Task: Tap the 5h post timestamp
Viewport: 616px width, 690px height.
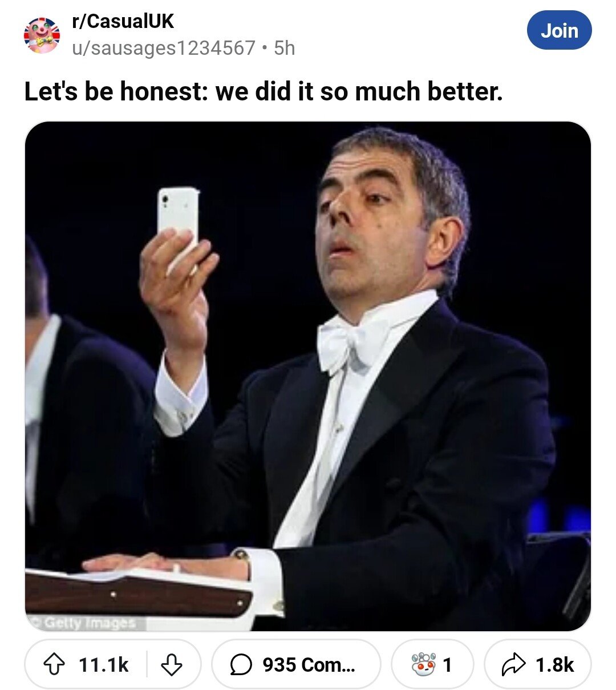Action: (x=285, y=48)
